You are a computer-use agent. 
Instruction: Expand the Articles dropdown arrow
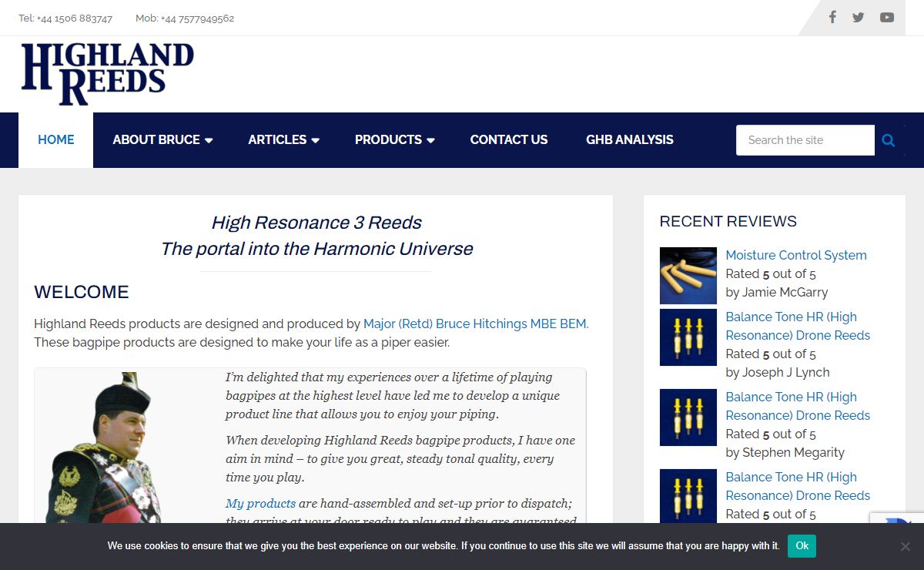point(315,140)
